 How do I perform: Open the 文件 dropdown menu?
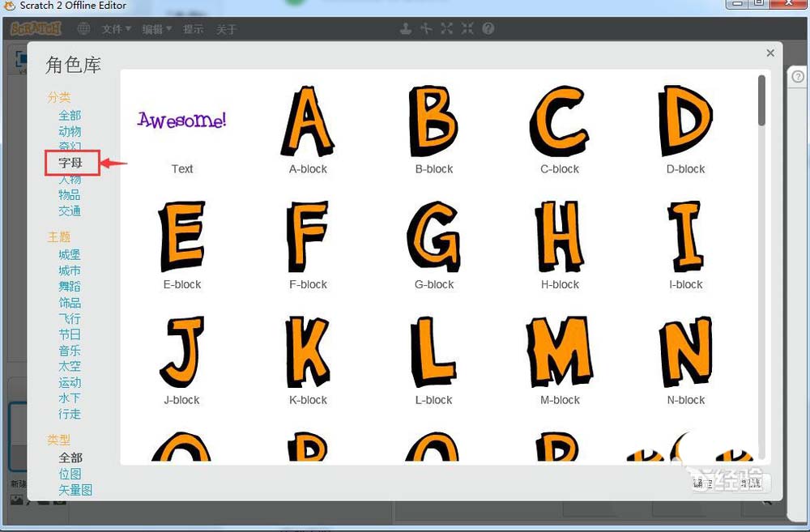pyautogui.click(x=116, y=29)
